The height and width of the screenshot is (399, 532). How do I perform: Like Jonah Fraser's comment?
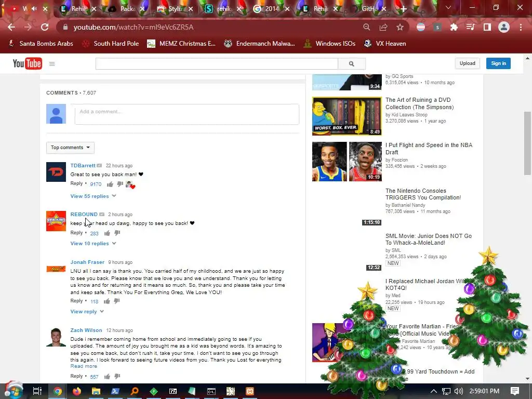[x=107, y=301]
